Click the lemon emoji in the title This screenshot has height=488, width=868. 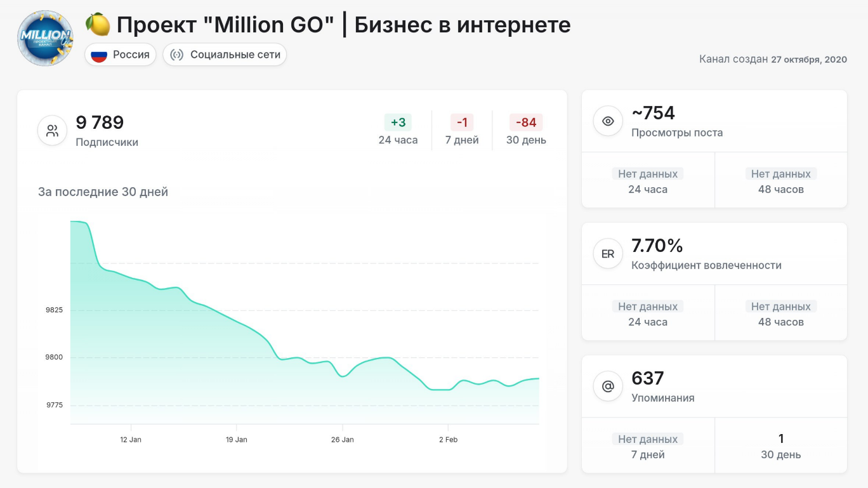point(98,25)
